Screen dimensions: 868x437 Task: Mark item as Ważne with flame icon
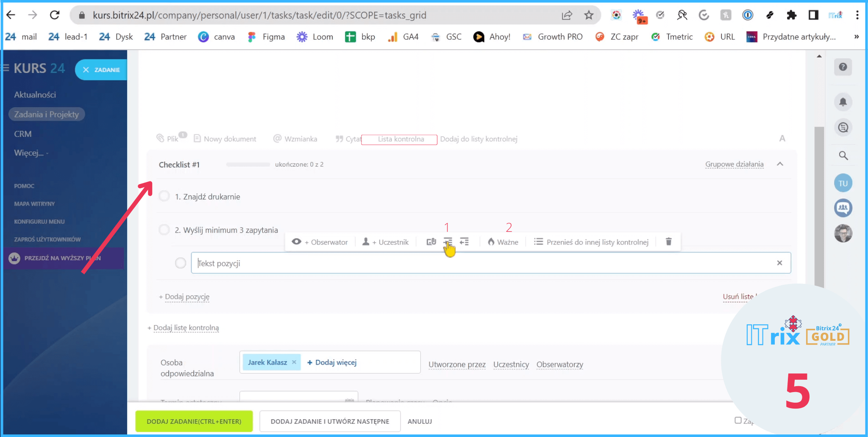[x=503, y=242]
